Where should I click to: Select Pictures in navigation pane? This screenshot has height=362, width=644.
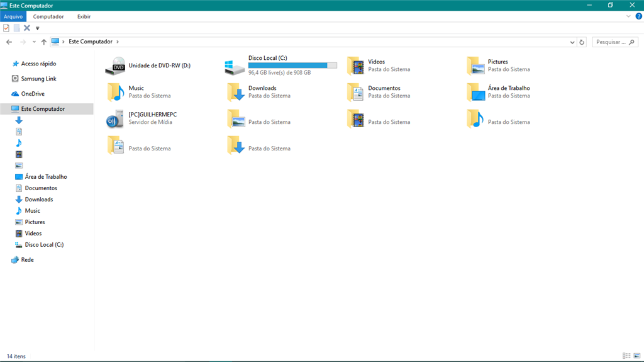[x=35, y=222]
